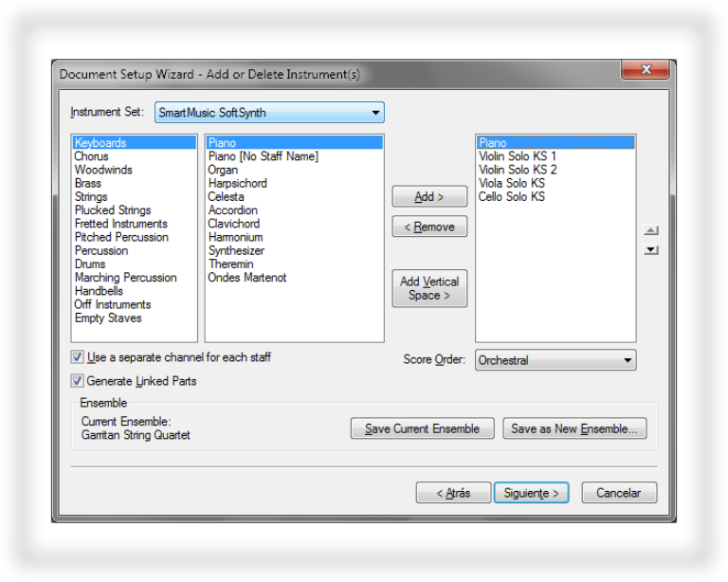The height and width of the screenshot is (582, 728).
Task: Select Violin Solo KS 1 in score list
Action: [x=517, y=156]
